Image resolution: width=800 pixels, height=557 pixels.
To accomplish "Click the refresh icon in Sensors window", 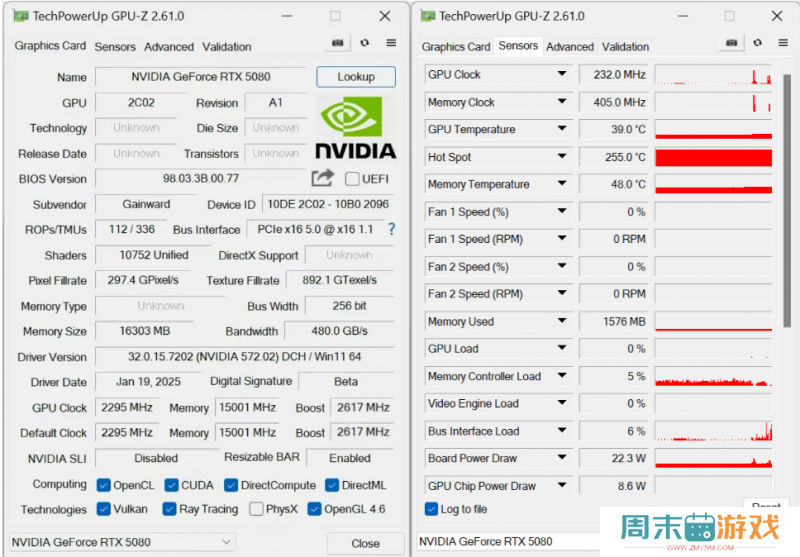I will pyautogui.click(x=757, y=43).
